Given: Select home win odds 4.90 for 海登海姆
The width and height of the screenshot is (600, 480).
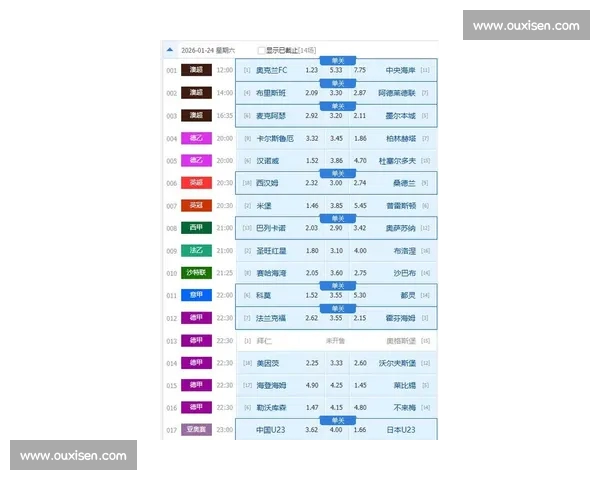Looking at the screenshot, I should click(311, 385).
